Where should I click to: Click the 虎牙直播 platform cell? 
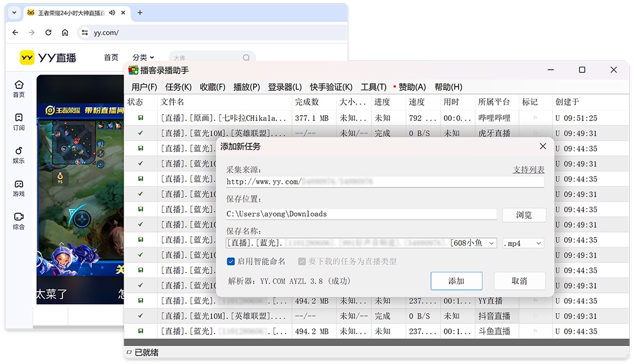coord(494,134)
